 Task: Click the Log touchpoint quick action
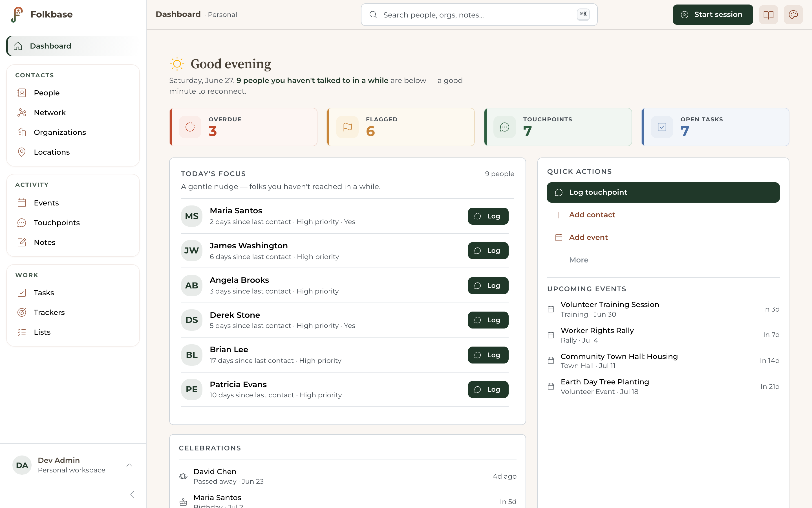pyautogui.click(x=663, y=192)
